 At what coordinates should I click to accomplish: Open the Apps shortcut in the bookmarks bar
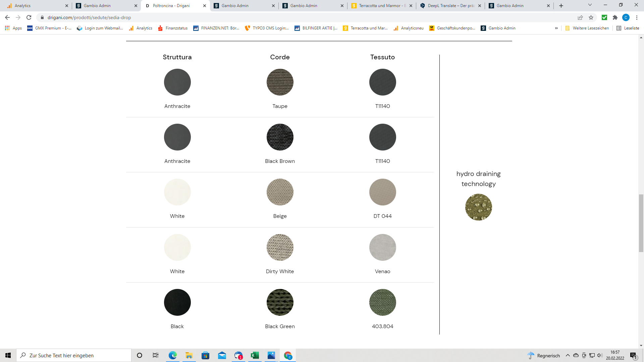coord(13,28)
